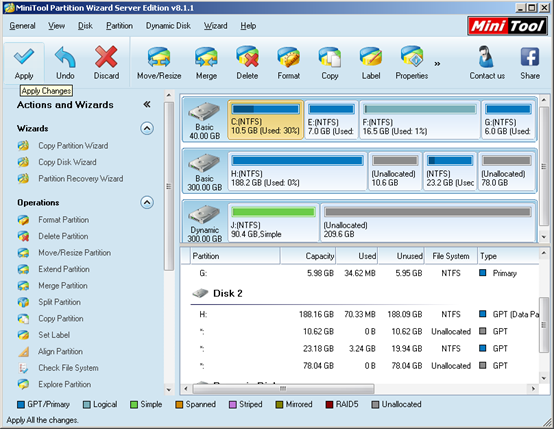Open partition Properties from toolbar
Viewport: 554px width, 429px height.
pyautogui.click(x=412, y=63)
